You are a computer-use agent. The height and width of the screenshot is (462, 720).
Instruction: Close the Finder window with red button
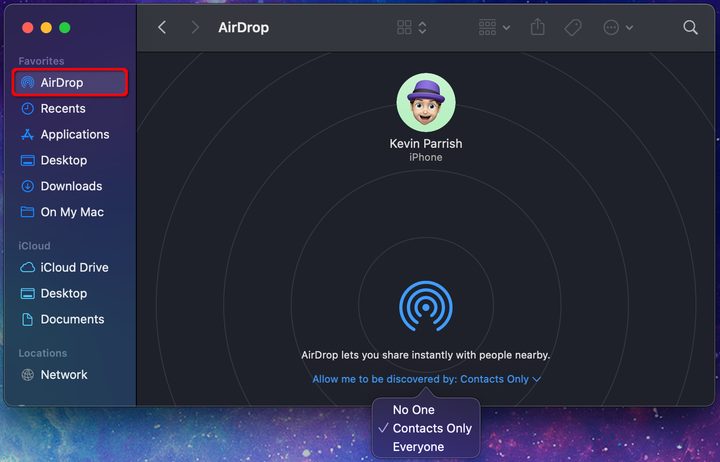(28, 28)
